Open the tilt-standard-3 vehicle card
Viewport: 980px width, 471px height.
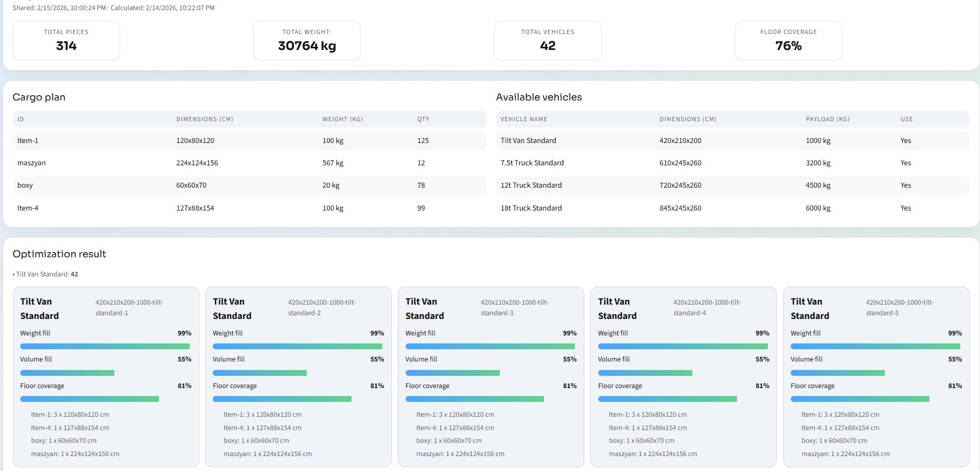click(x=491, y=377)
